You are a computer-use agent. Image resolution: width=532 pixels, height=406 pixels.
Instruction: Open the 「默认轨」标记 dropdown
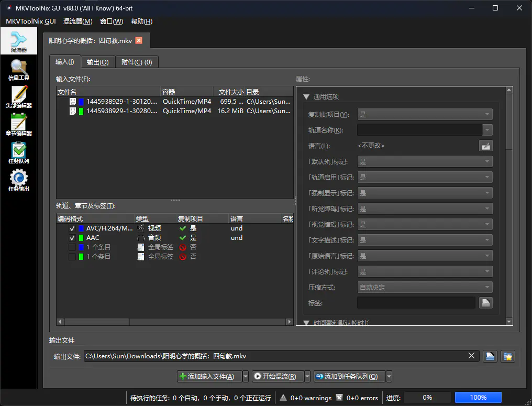425,161
